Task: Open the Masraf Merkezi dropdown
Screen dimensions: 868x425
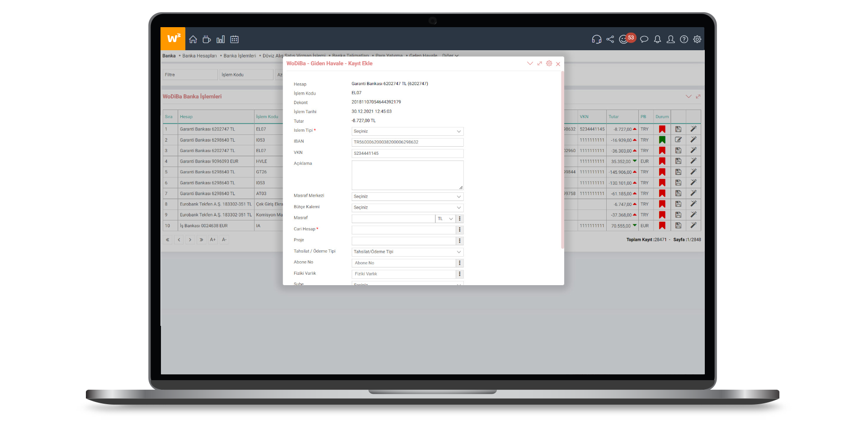Action: coord(407,196)
